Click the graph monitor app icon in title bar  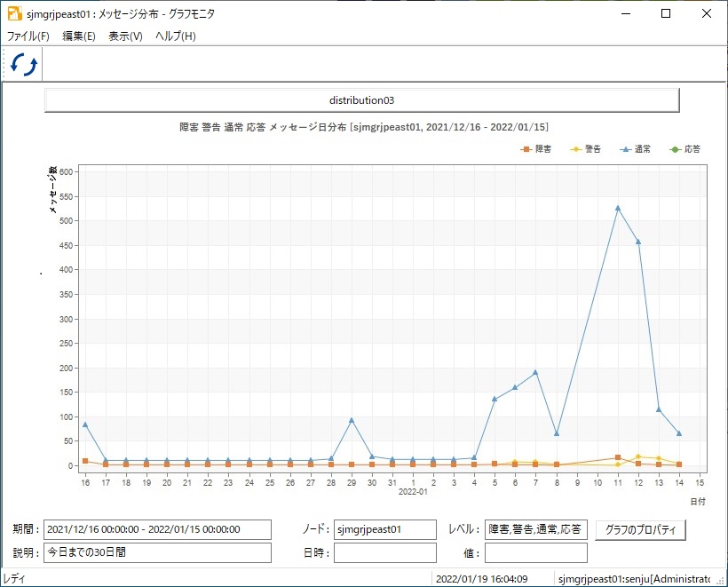tap(15, 13)
